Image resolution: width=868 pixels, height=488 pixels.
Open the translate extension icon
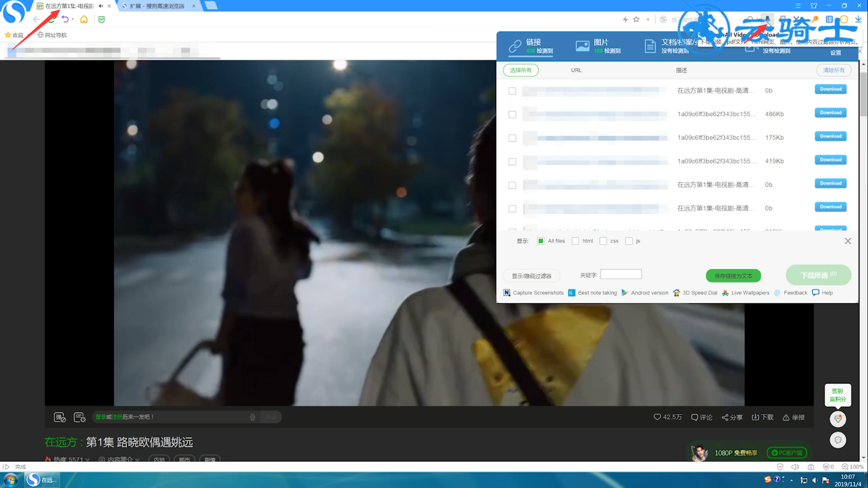[829, 19]
